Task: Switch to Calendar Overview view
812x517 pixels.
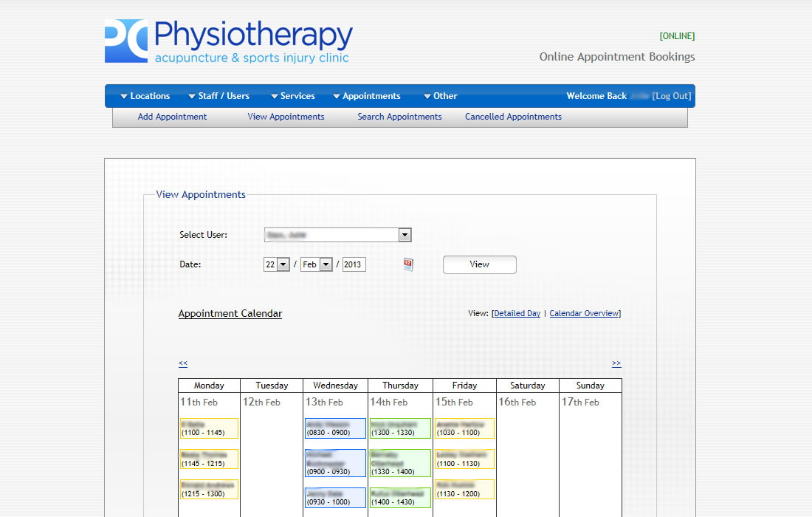Action: click(x=584, y=313)
